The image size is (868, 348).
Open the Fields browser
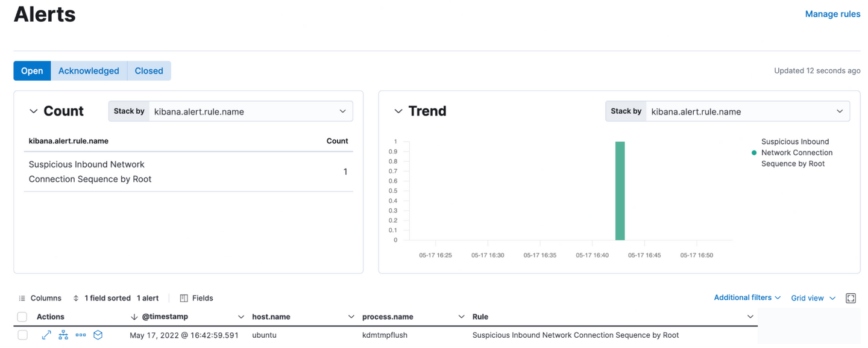point(197,298)
